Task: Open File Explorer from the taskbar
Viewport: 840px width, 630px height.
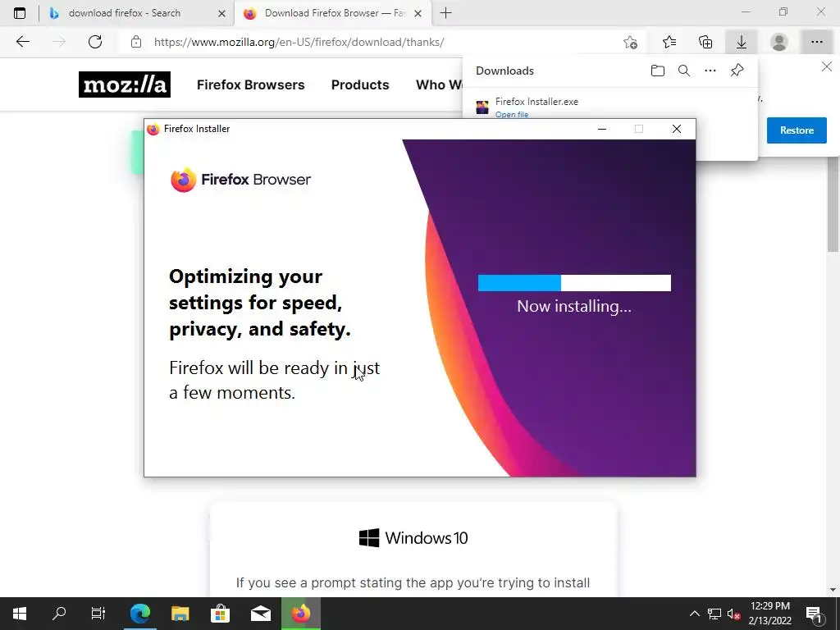Action: pyautogui.click(x=180, y=614)
